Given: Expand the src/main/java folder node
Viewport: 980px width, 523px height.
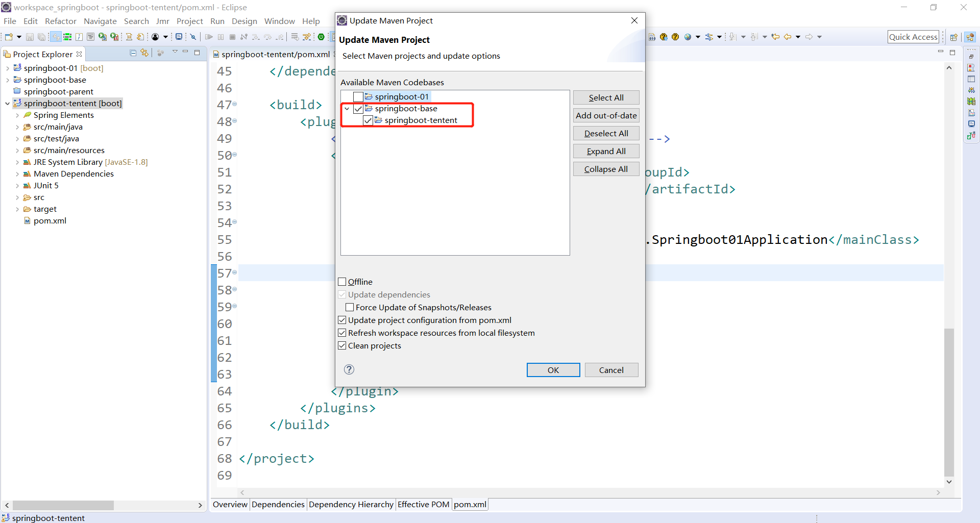Looking at the screenshot, I should [x=17, y=127].
